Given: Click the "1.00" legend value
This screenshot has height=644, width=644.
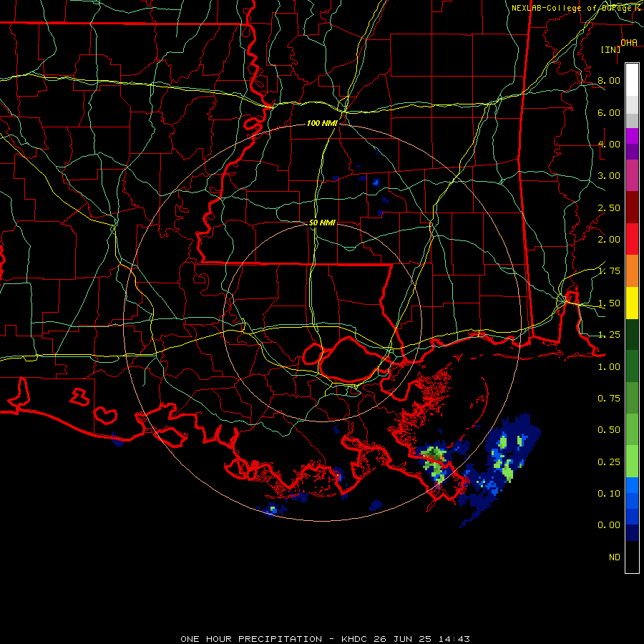Looking at the screenshot, I should [609, 367].
